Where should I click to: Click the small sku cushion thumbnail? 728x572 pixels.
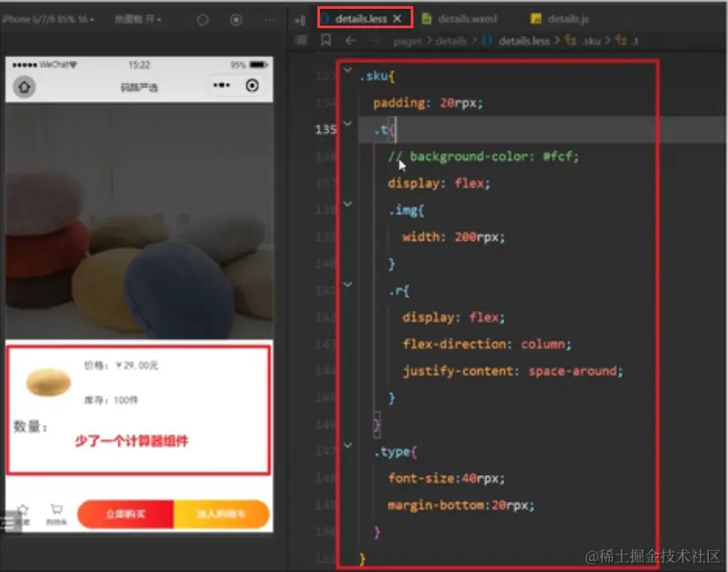point(48,382)
